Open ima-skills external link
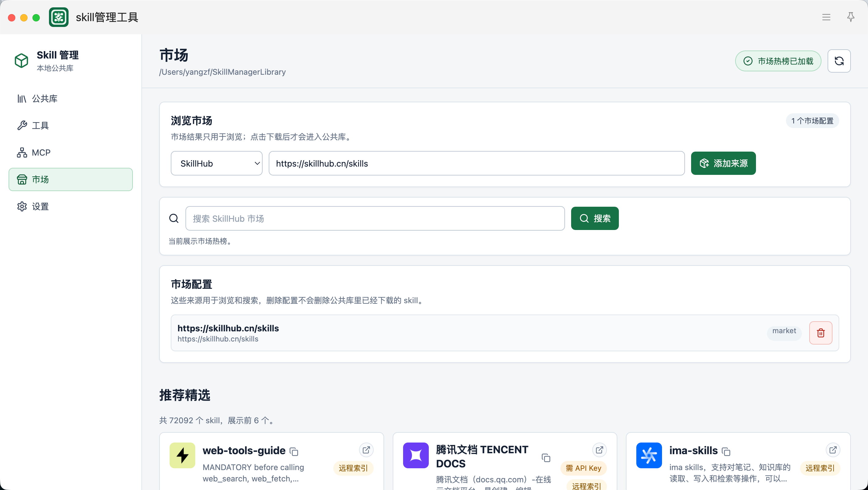 pyautogui.click(x=833, y=450)
